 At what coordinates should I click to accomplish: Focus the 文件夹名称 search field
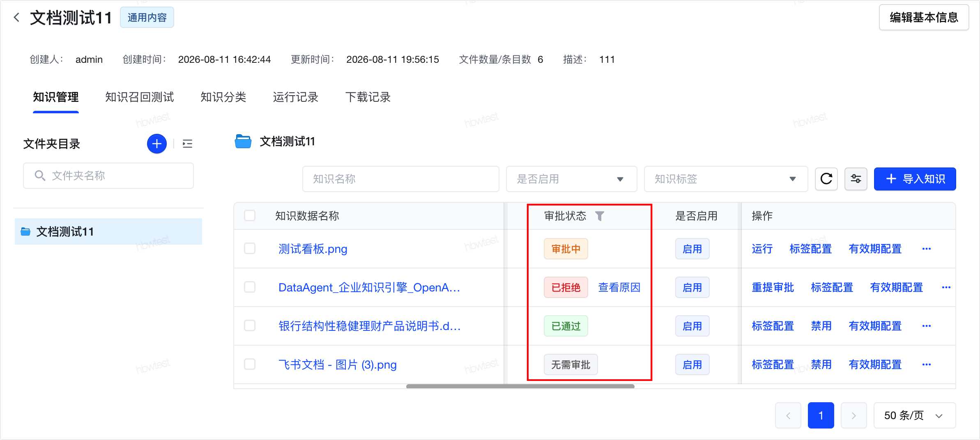pos(108,176)
